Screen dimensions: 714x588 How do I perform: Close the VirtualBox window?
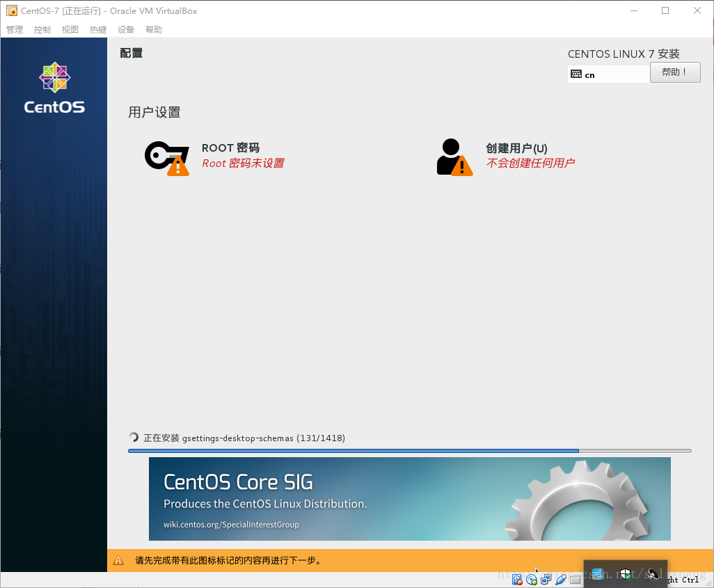697,10
